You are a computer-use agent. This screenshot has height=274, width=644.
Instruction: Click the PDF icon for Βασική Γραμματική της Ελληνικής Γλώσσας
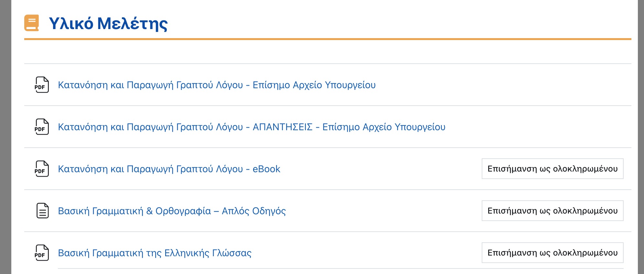pyautogui.click(x=42, y=253)
